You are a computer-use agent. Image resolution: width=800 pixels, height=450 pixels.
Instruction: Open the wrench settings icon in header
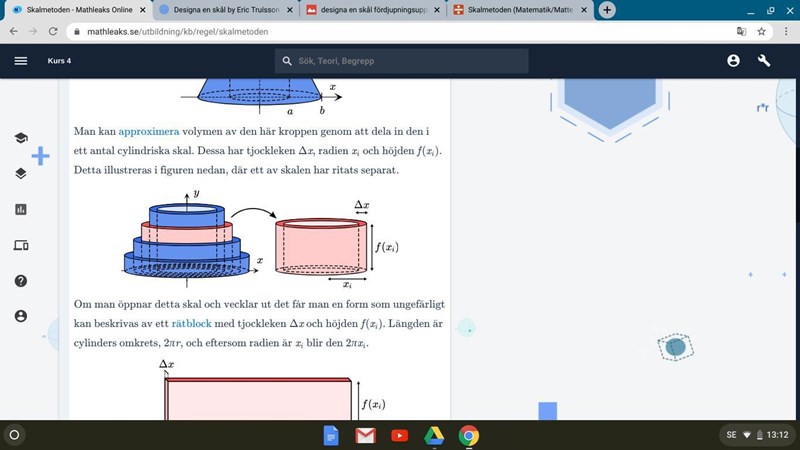click(765, 61)
